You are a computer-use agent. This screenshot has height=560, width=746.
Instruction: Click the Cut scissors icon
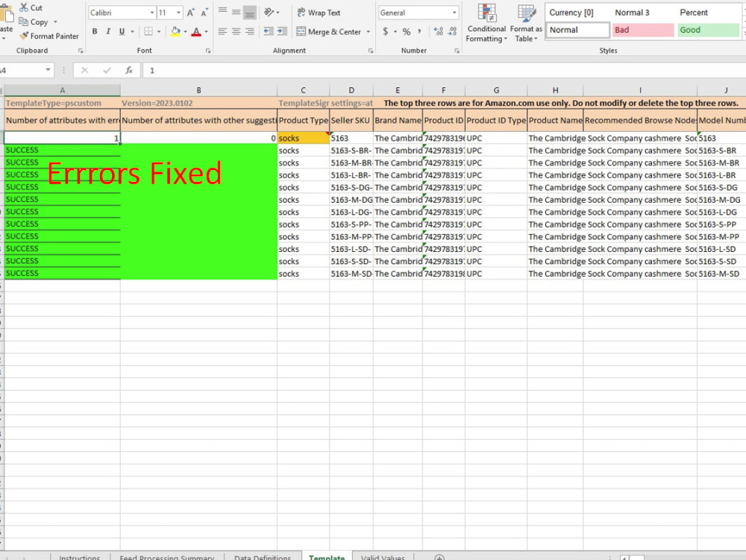[x=23, y=7]
